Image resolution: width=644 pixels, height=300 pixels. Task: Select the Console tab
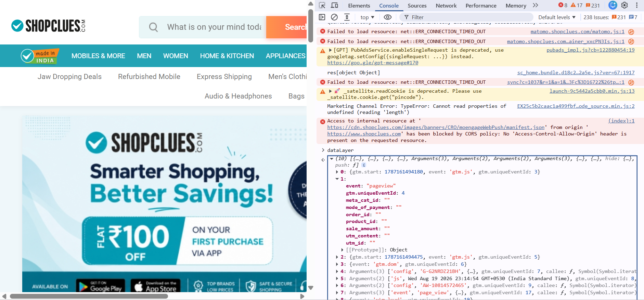389,5
